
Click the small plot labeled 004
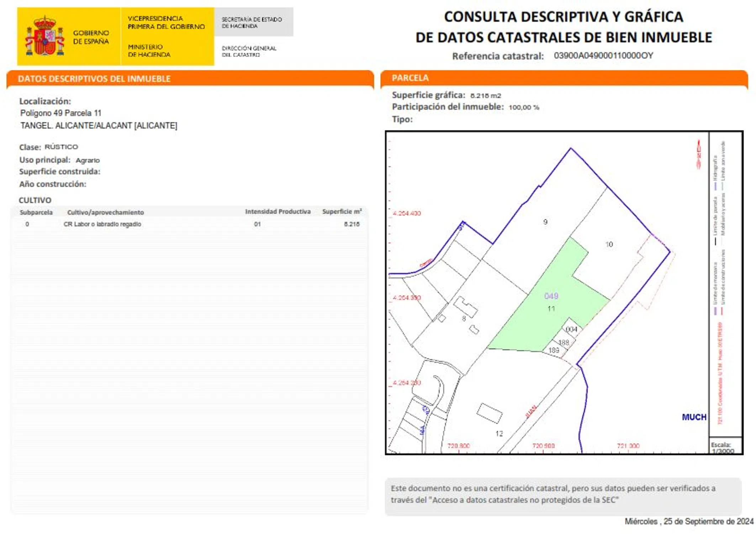click(x=571, y=329)
